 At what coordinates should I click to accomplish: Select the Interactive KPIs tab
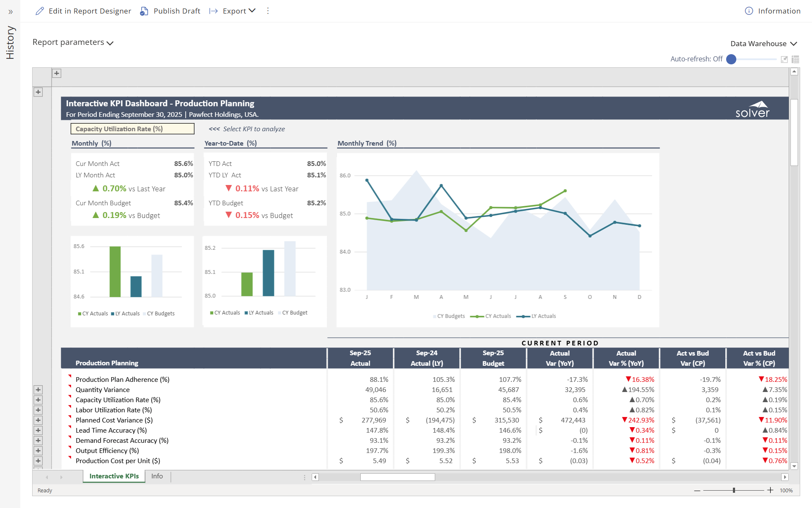tap(113, 476)
